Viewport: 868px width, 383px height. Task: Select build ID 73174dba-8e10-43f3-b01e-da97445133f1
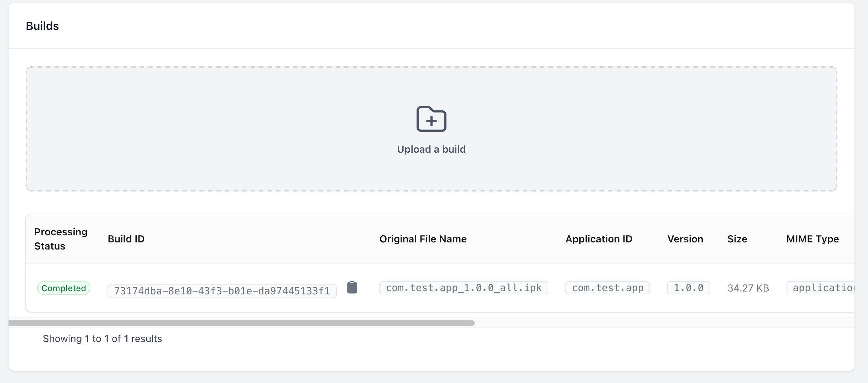(x=222, y=291)
